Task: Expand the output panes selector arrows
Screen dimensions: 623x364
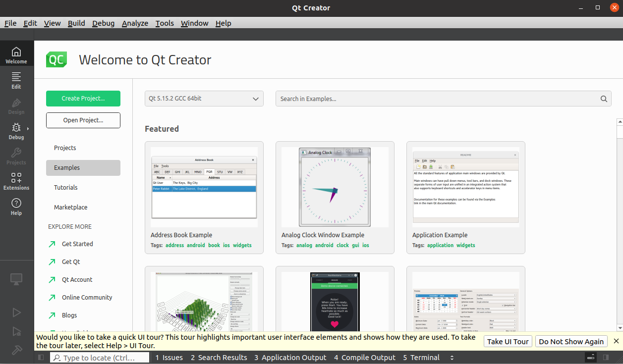Action: coord(452,358)
